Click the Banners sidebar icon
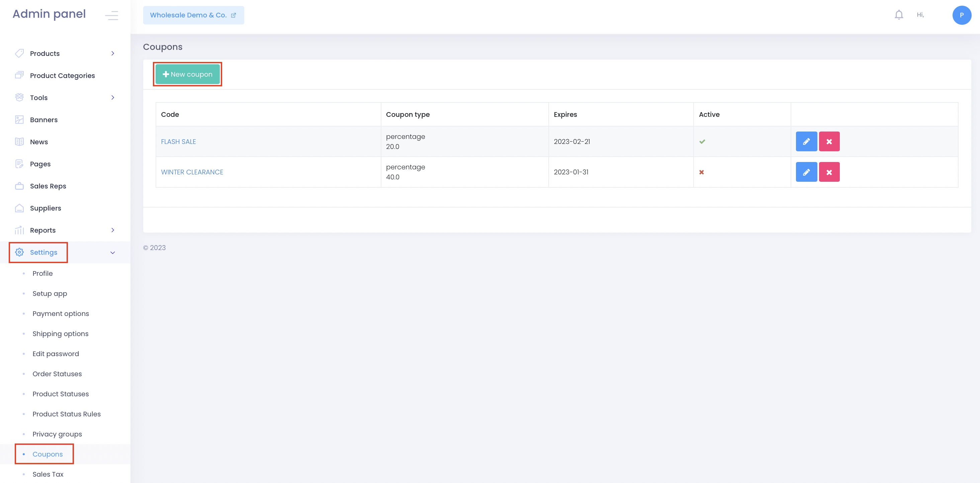980x483 pixels. (x=19, y=119)
